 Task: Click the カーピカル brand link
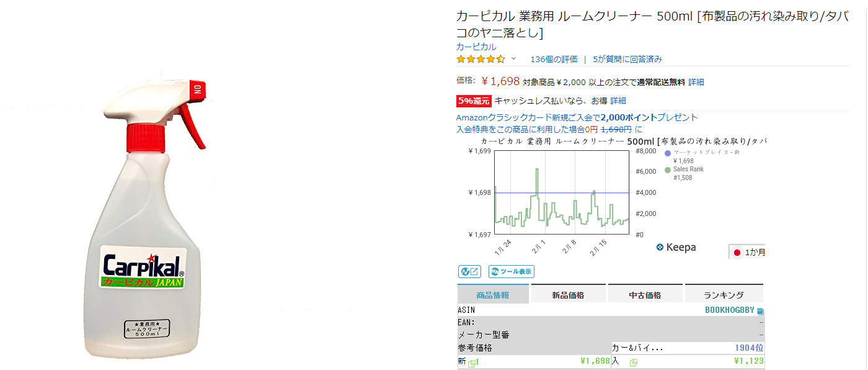(x=476, y=47)
